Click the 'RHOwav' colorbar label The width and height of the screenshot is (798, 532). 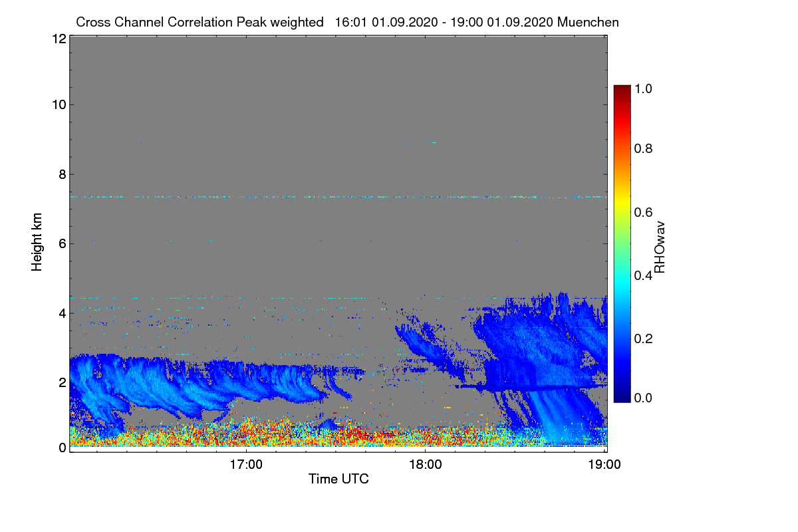click(660, 247)
